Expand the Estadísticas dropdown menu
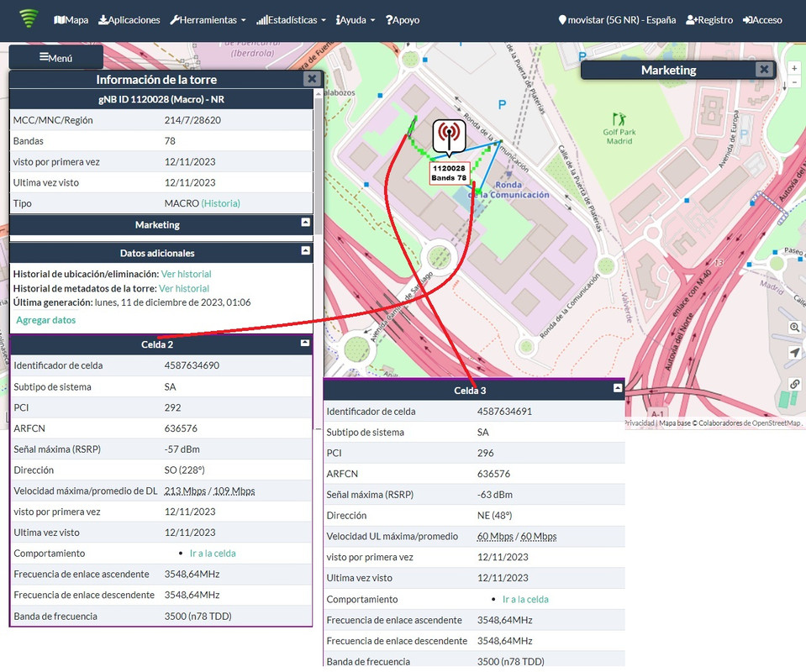 coord(291,20)
